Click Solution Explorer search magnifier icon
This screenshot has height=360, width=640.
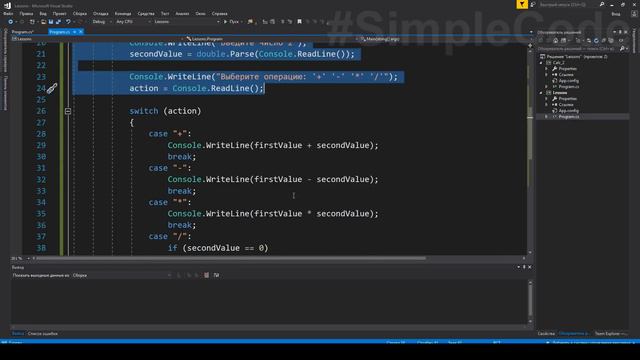622,49
